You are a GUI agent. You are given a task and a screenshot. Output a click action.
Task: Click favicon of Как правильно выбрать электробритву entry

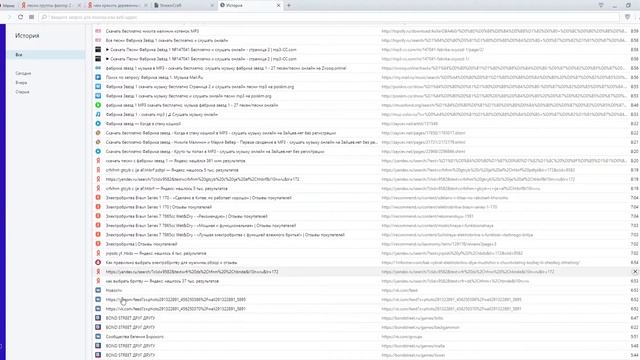(98, 262)
